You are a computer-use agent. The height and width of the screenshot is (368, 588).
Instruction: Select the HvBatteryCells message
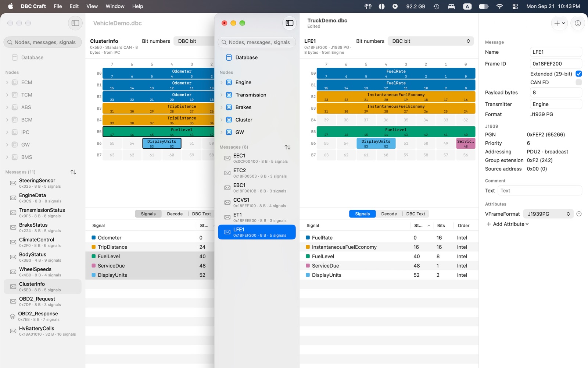click(43, 331)
